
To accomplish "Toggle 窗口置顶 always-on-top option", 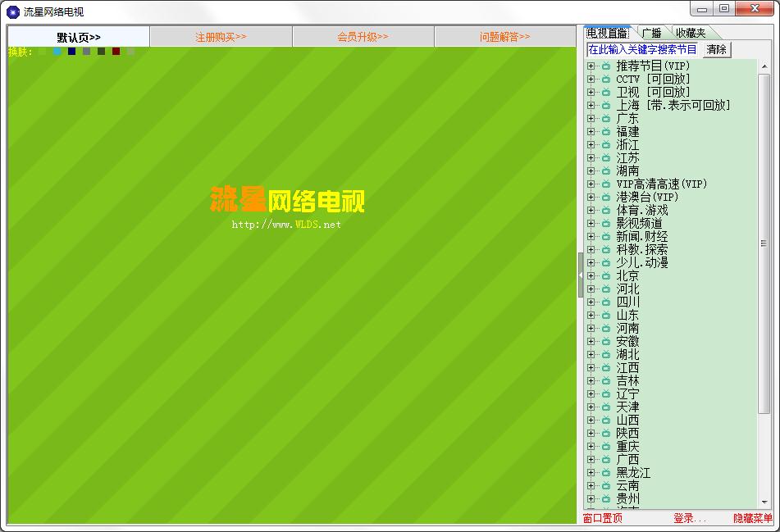I will coord(603,518).
